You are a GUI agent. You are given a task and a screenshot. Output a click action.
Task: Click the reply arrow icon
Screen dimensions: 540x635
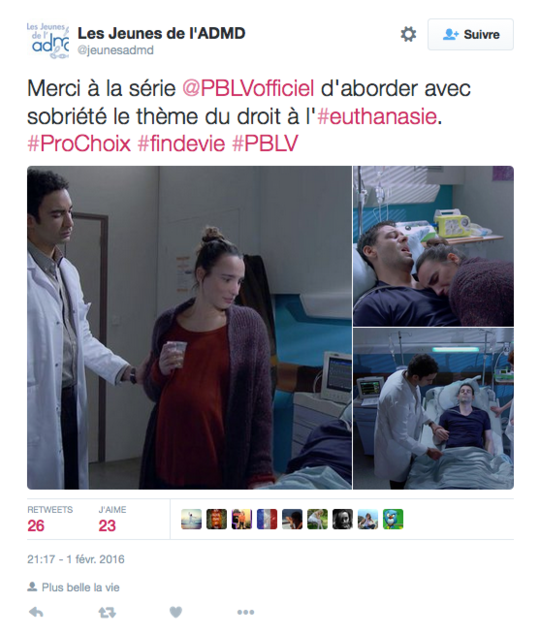point(36,612)
